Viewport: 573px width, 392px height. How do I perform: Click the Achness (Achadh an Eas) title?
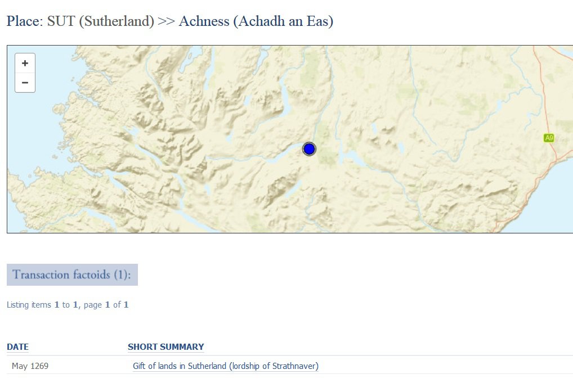[256, 21]
